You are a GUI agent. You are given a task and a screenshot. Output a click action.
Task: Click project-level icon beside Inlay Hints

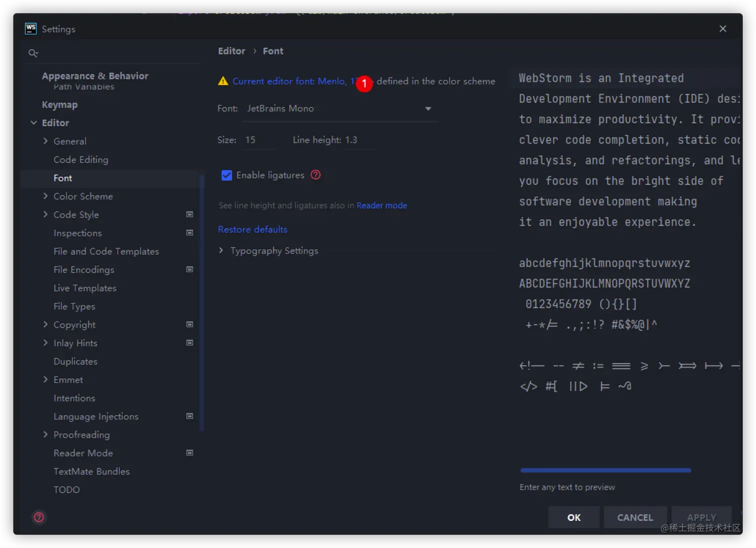tap(189, 343)
